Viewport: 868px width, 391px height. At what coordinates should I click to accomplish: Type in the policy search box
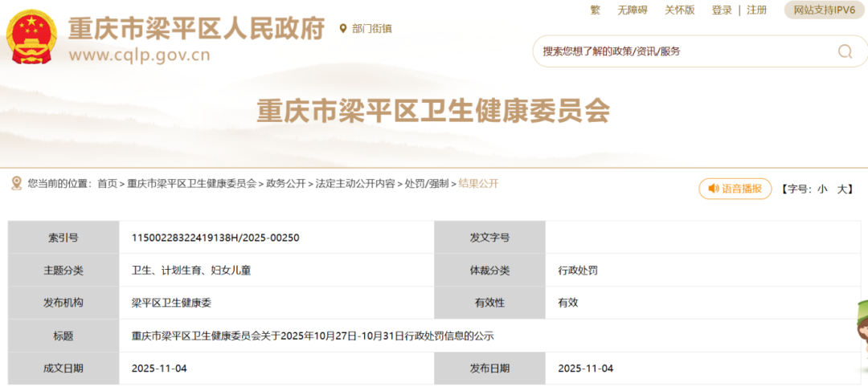click(683, 51)
